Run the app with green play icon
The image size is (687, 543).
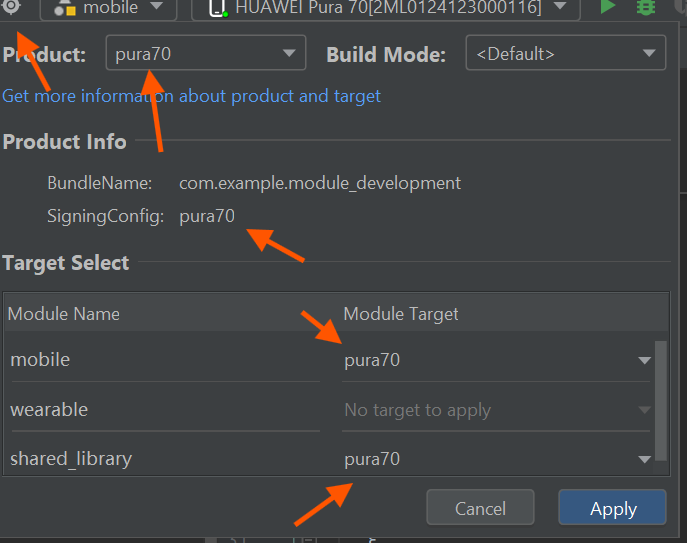point(607,8)
